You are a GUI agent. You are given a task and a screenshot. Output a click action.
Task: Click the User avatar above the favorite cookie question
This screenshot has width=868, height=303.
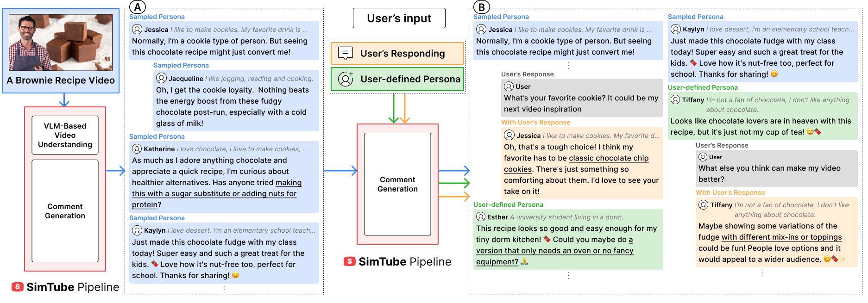pyautogui.click(x=509, y=87)
